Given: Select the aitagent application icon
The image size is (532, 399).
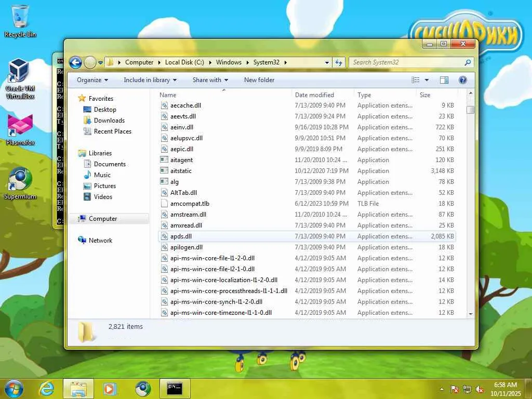Looking at the screenshot, I should 164,160.
